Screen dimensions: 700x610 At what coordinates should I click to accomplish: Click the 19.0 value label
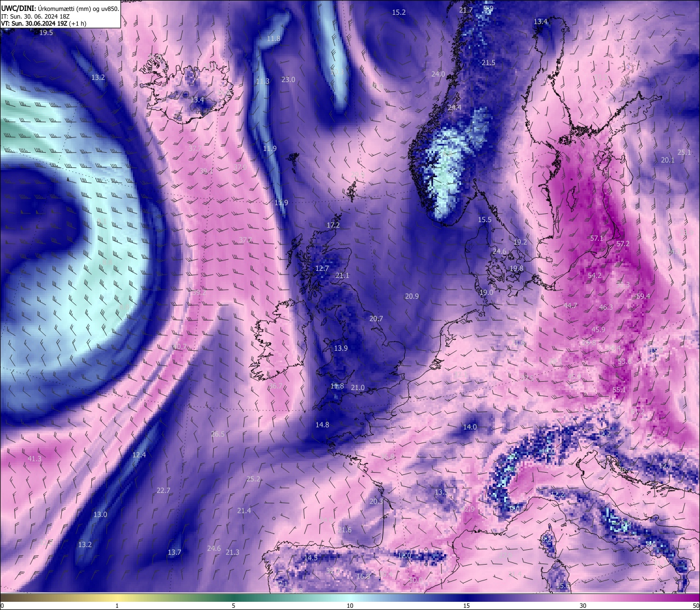[x=486, y=292]
